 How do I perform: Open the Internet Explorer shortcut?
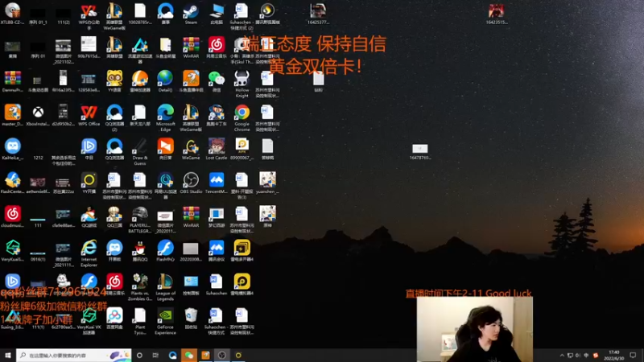coord(89,253)
